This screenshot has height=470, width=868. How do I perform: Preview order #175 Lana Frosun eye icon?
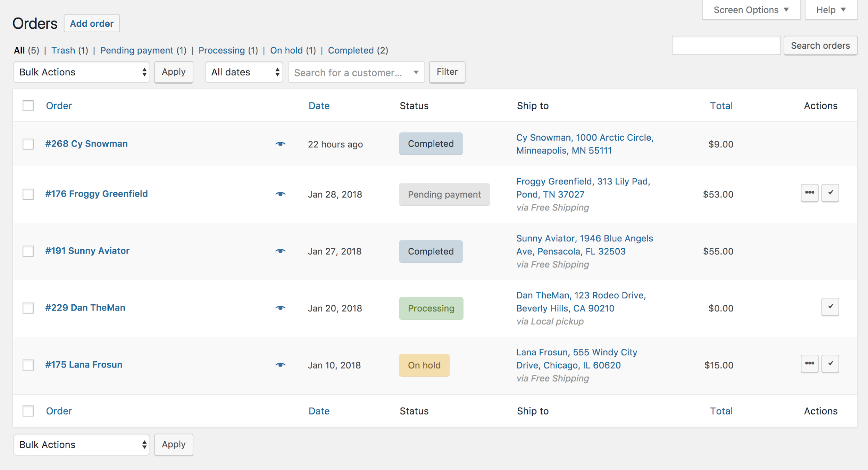click(x=280, y=365)
